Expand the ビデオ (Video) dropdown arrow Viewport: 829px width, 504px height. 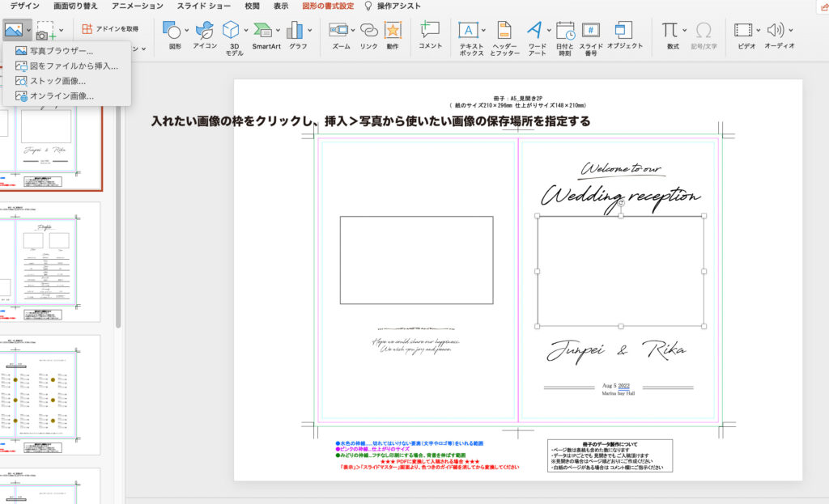point(758,31)
